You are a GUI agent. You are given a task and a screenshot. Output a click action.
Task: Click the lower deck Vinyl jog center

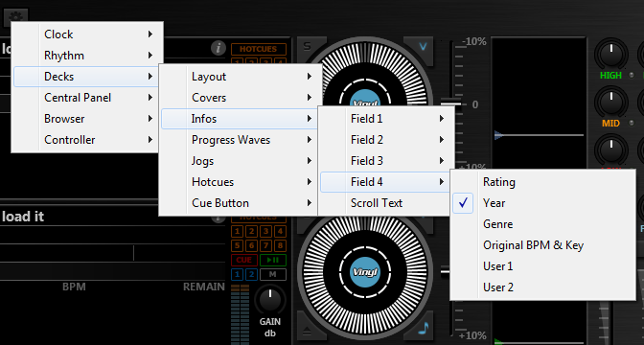365,271
